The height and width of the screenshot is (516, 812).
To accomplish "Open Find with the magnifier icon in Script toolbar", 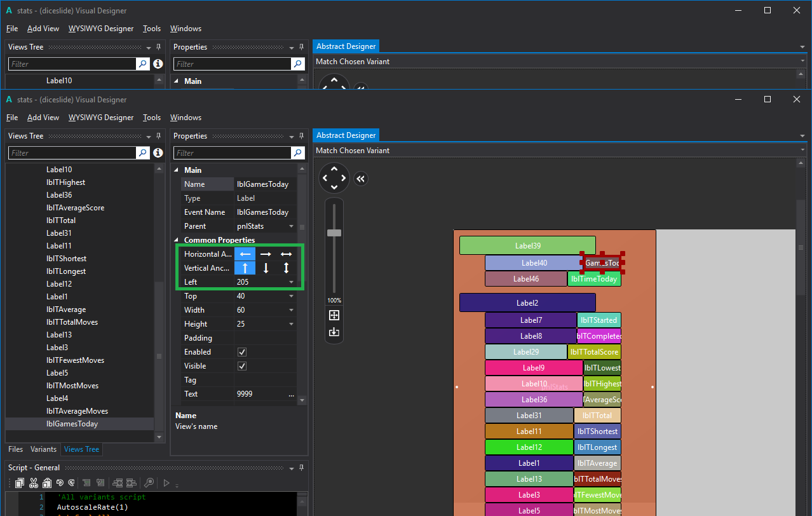I will click(149, 483).
